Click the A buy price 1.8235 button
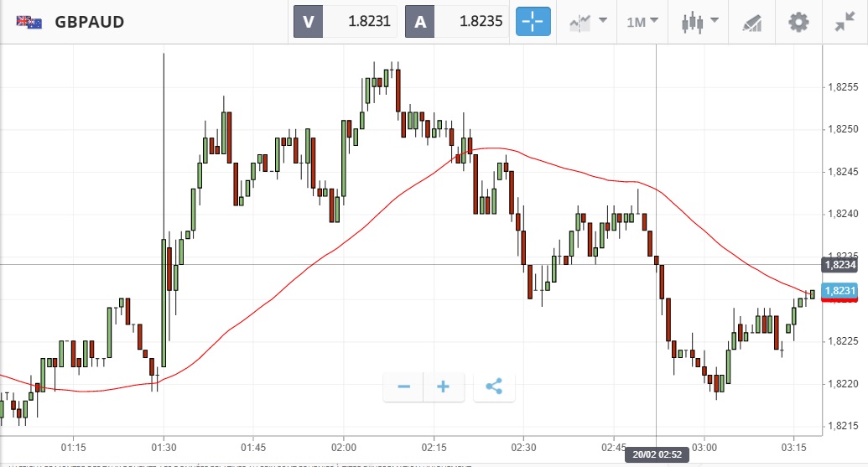Image resolution: width=868 pixels, height=467 pixels. [456, 22]
